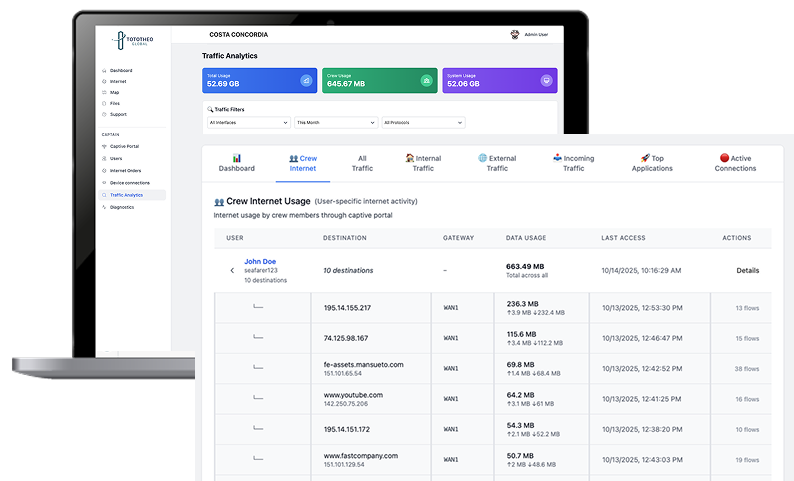Click the Crew Usage card icon
794x481 pixels.
pyautogui.click(x=426, y=81)
